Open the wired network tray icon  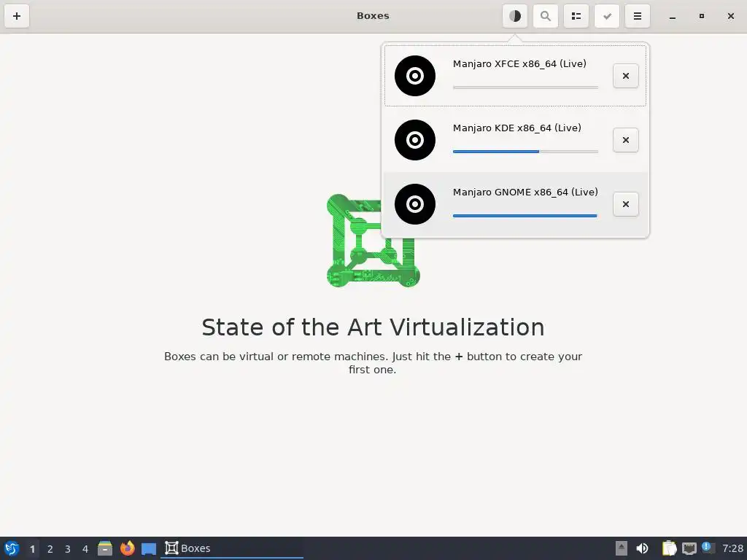[x=689, y=548]
